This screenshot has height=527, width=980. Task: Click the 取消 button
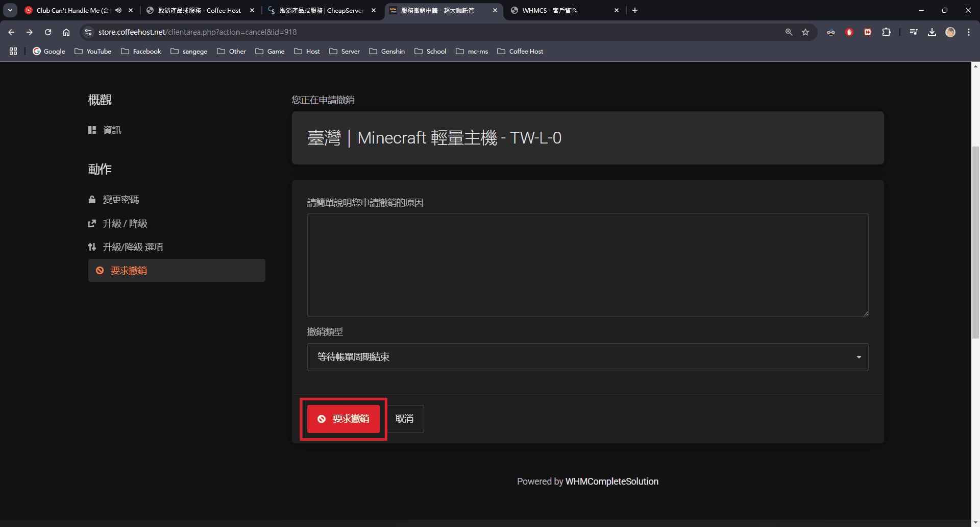click(404, 419)
